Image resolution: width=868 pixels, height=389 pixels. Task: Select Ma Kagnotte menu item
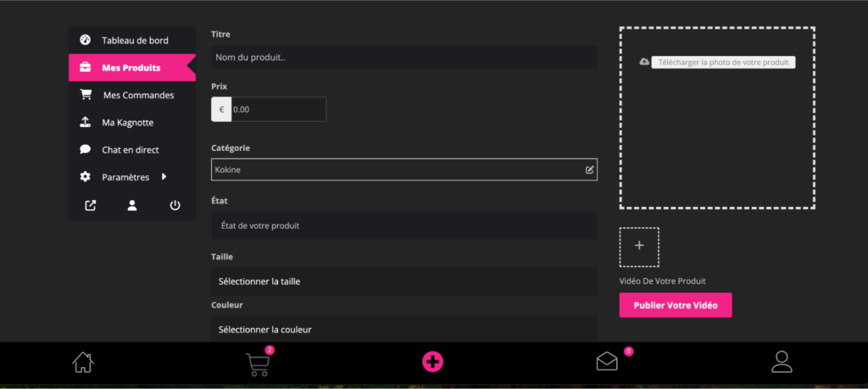(x=131, y=122)
